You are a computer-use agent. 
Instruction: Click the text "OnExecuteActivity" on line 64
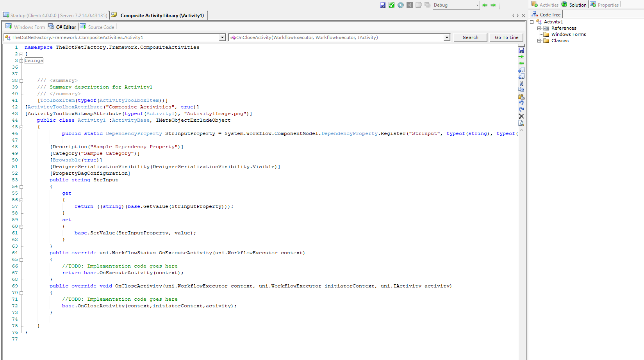tap(185, 253)
